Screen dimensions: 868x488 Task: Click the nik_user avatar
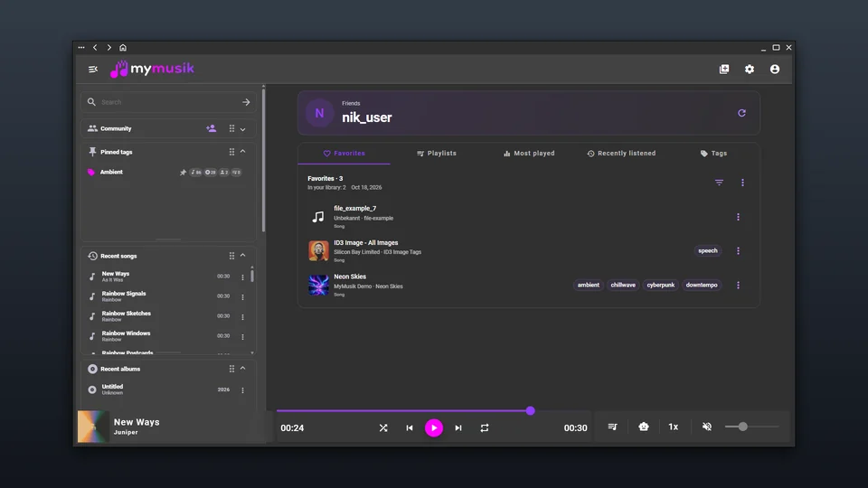pyautogui.click(x=319, y=113)
